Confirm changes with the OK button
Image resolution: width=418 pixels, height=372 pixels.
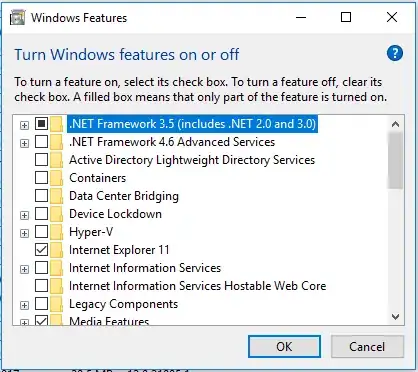point(284,347)
